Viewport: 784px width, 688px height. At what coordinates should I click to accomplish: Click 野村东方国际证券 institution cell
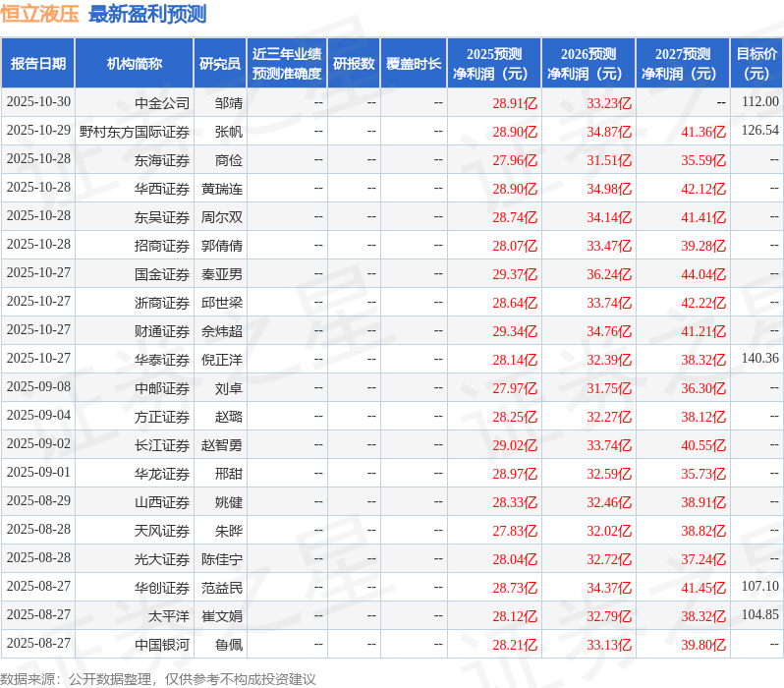[135, 132]
